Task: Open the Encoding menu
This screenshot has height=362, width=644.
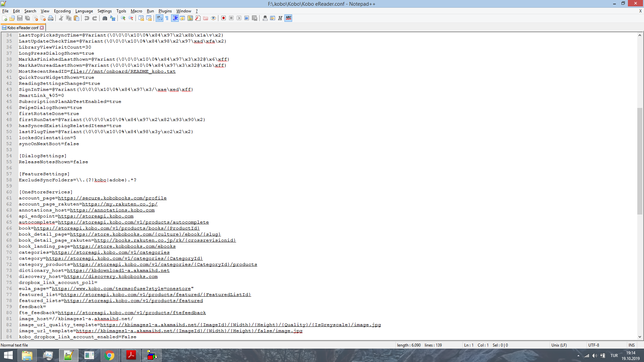Action: (x=62, y=11)
